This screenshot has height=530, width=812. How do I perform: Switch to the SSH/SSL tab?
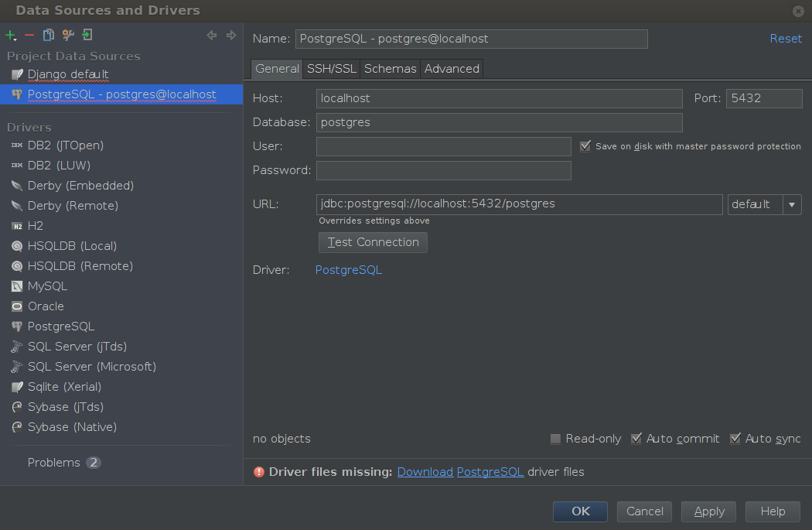[x=332, y=69]
